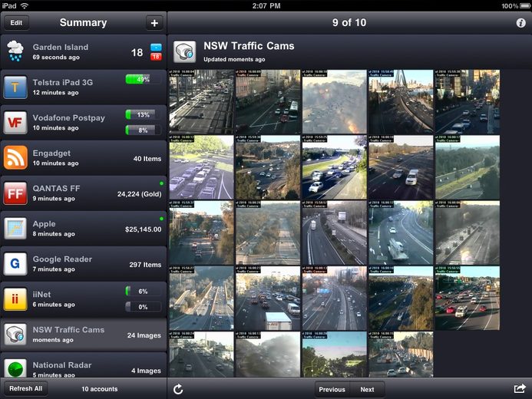Tap the battery status icon
This screenshot has height=399, width=532.
pos(525,6)
